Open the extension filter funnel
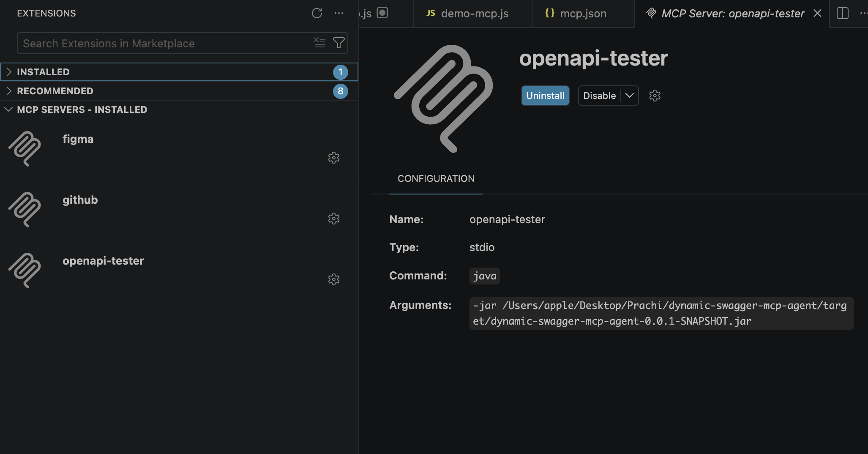This screenshot has width=868, height=454. [x=339, y=43]
